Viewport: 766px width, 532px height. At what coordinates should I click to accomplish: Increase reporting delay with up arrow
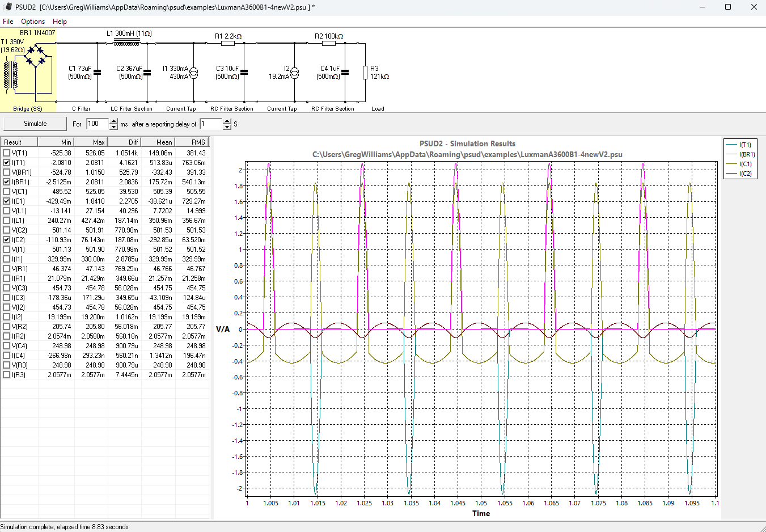pos(227,121)
